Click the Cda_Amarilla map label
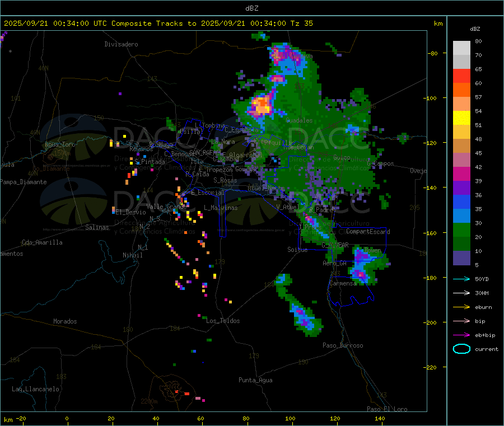 [x=42, y=242]
